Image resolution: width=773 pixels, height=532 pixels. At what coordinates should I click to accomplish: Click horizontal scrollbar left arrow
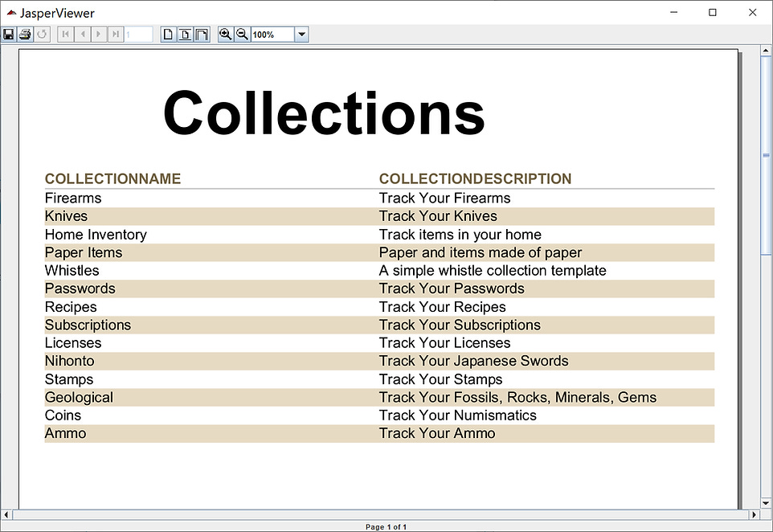(x=6, y=515)
